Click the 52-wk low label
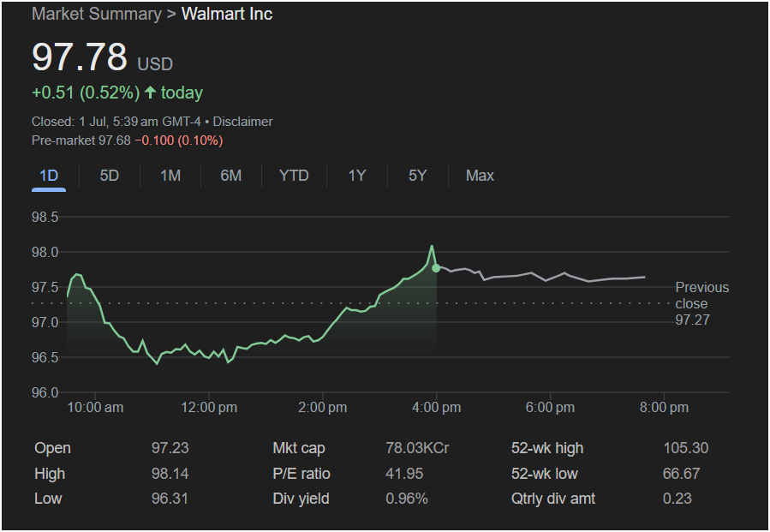 544,474
